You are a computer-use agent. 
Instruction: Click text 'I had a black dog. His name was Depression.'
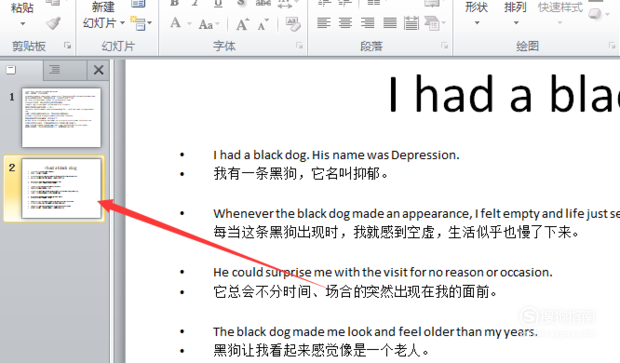(336, 155)
